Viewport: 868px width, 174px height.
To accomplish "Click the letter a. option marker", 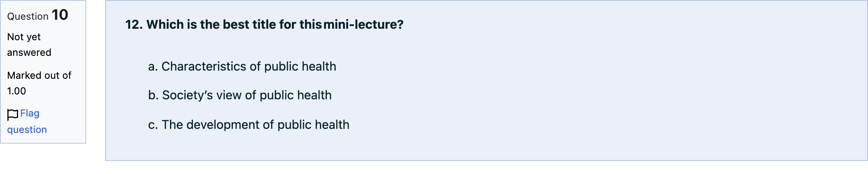I will 153,66.
